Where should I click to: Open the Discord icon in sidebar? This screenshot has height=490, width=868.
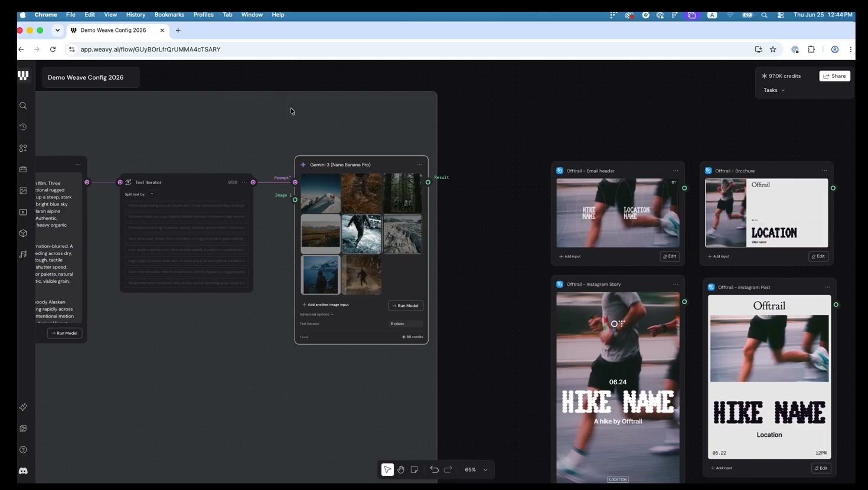tap(23, 471)
